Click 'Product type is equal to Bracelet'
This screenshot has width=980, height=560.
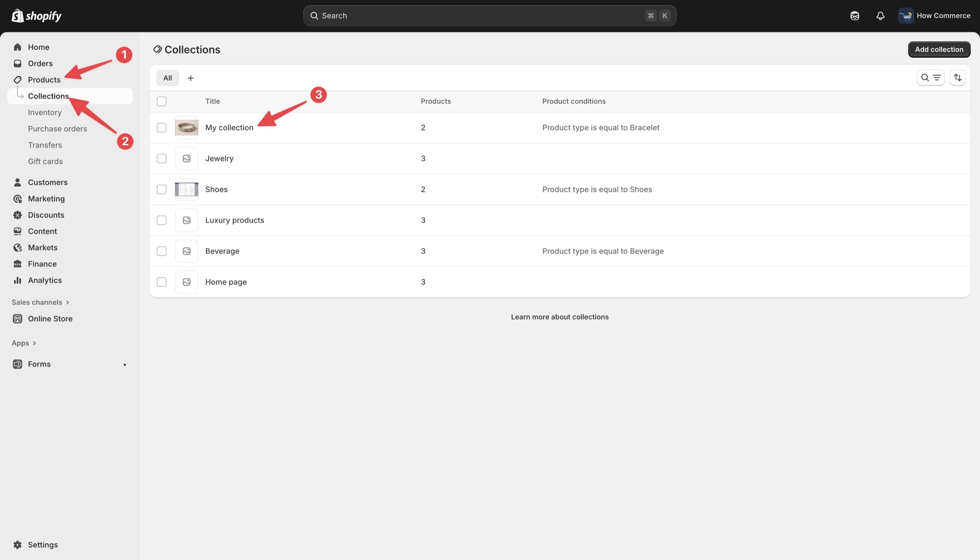pyautogui.click(x=601, y=128)
